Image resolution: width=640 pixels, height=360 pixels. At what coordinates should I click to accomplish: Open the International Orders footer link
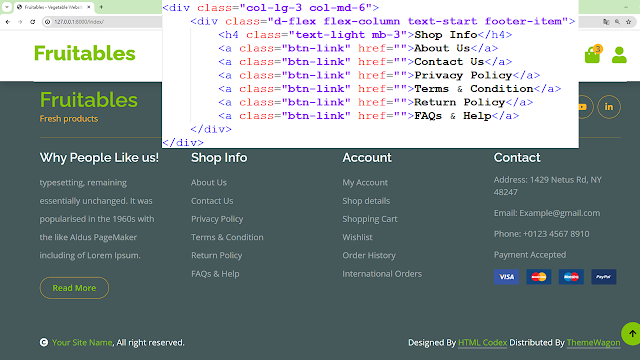click(x=382, y=274)
